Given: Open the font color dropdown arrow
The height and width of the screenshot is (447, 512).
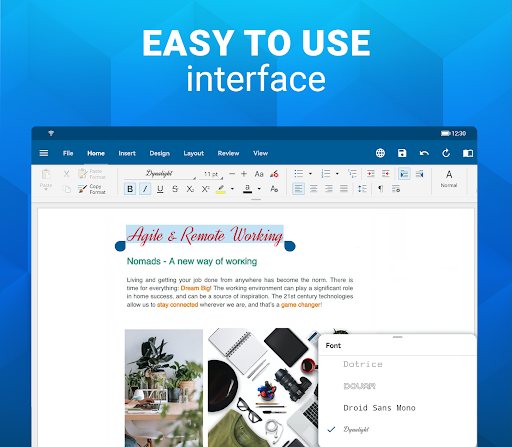Looking at the screenshot, I should tap(259, 189).
